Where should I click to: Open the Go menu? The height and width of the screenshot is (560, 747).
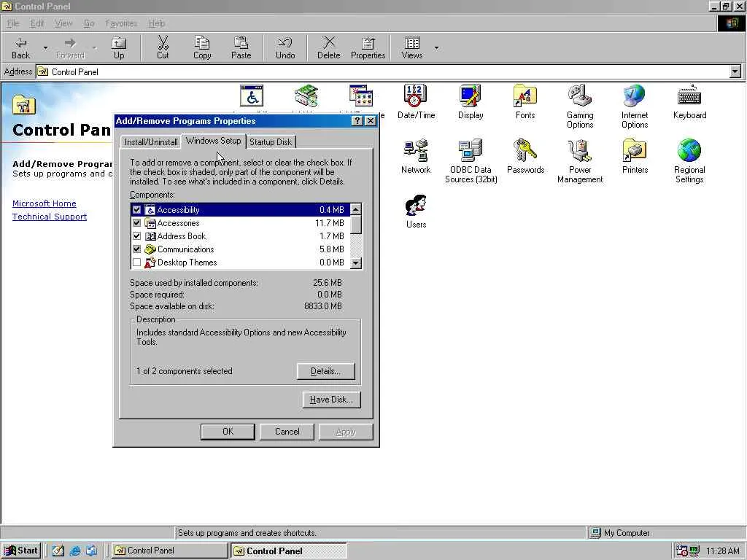point(89,23)
